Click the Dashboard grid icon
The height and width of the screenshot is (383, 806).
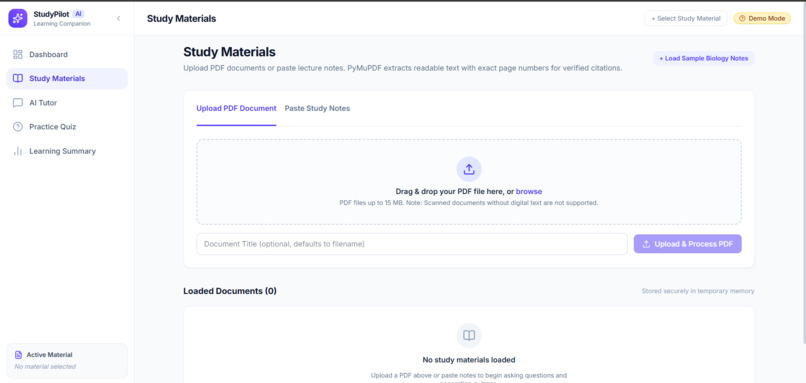pos(17,54)
